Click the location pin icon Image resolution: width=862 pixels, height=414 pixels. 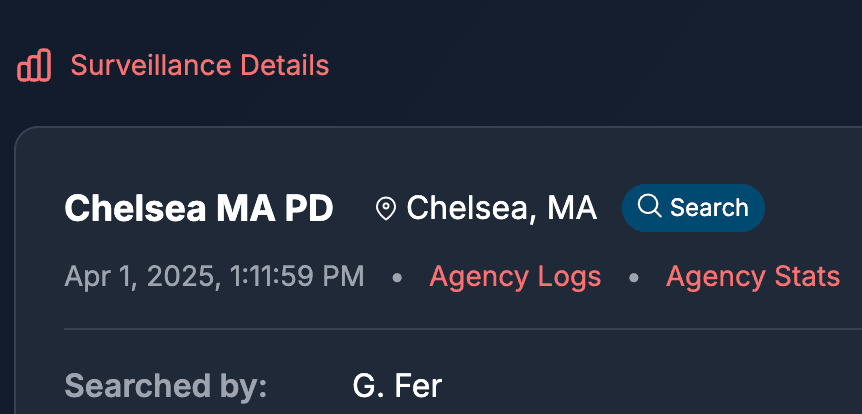[385, 208]
